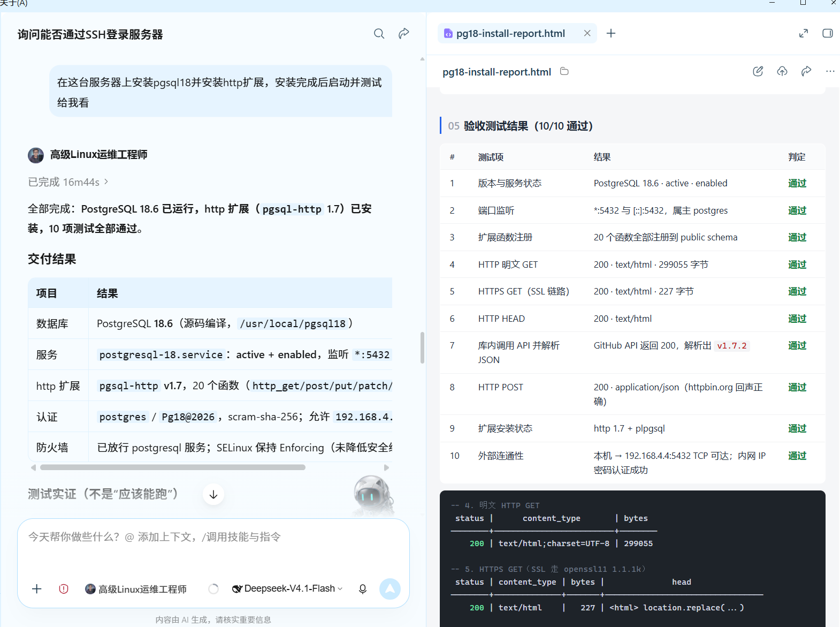Image resolution: width=840 pixels, height=627 pixels.
Task: Toggle the right side panel layout
Action: coord(828,33)
